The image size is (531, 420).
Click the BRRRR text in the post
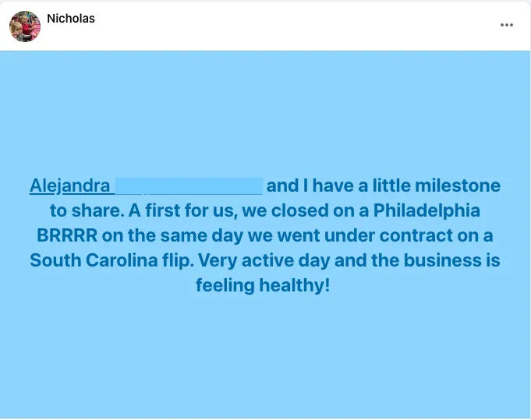click(x=67, y=235)
